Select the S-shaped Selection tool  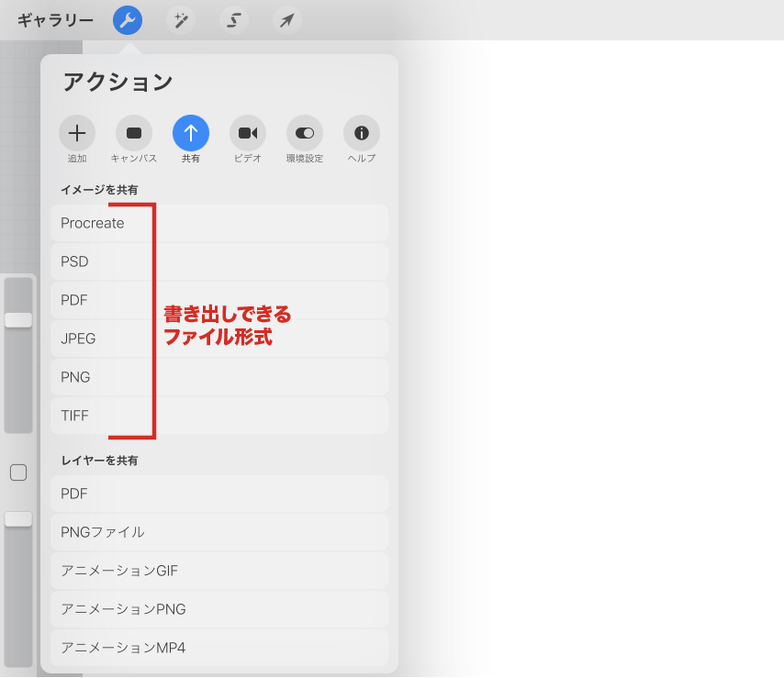point(233,20)
